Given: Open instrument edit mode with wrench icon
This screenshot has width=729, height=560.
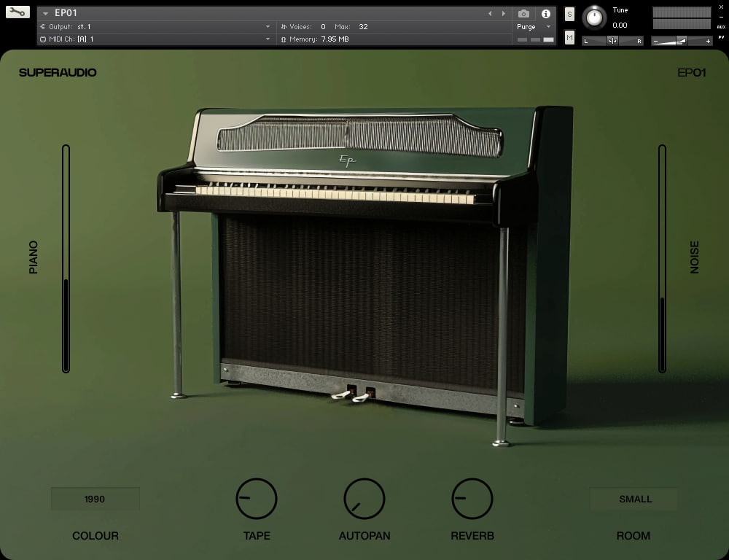Looking at the screenshot, I should [17, 12].
